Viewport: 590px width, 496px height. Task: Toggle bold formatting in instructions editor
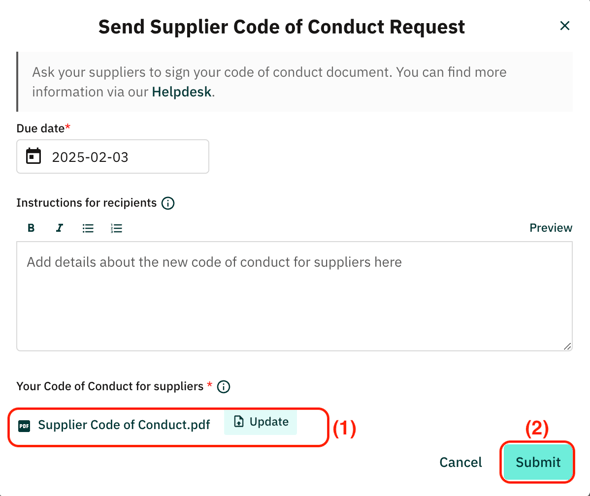(31, 228)
